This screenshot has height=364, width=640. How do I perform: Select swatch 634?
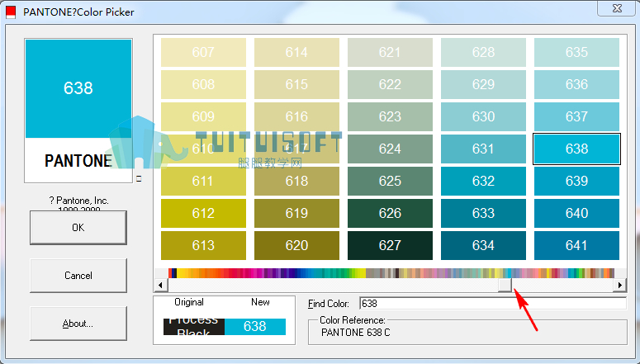(x=483, y=245)
